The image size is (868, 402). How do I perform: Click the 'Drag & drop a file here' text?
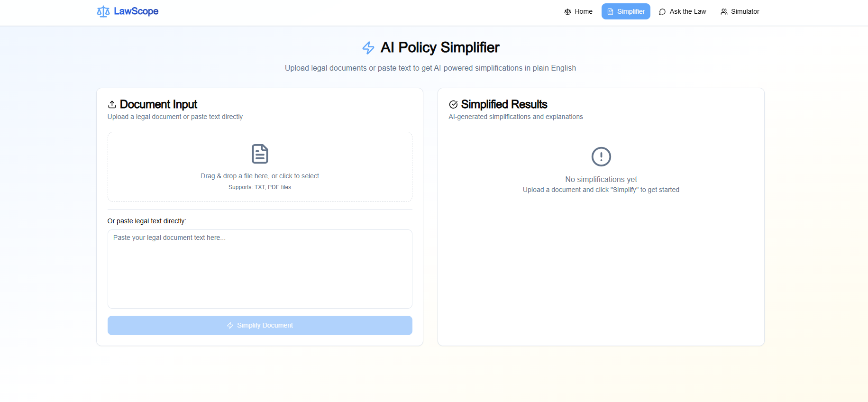pos(260,176)
